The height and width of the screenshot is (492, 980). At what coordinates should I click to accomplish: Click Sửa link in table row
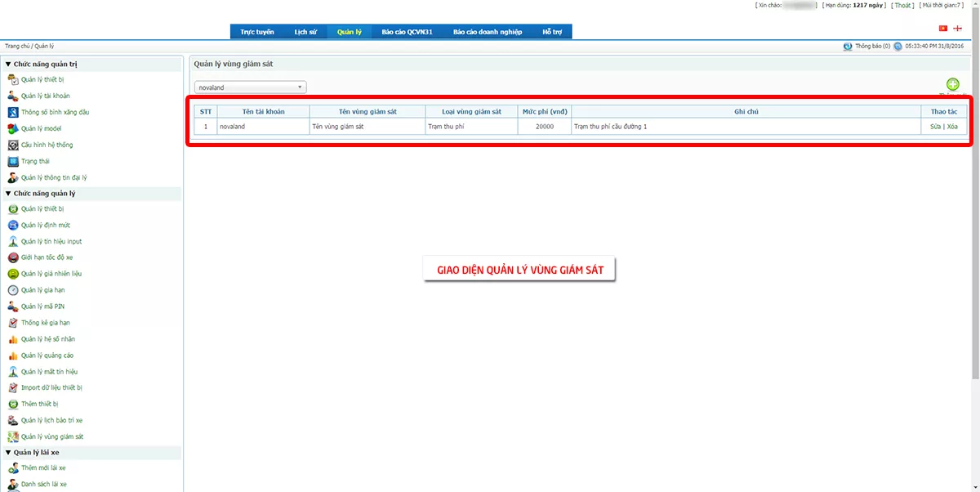(936, 127)
